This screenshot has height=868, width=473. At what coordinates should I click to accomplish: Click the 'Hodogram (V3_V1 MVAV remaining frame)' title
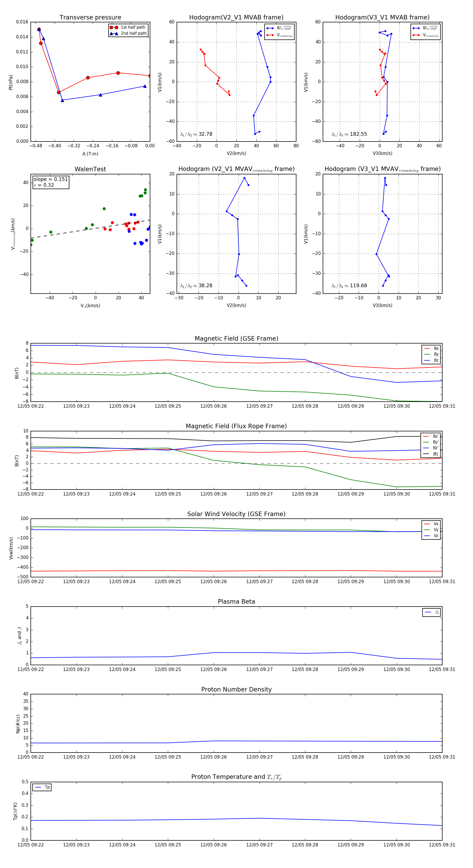tap(382, 169)
